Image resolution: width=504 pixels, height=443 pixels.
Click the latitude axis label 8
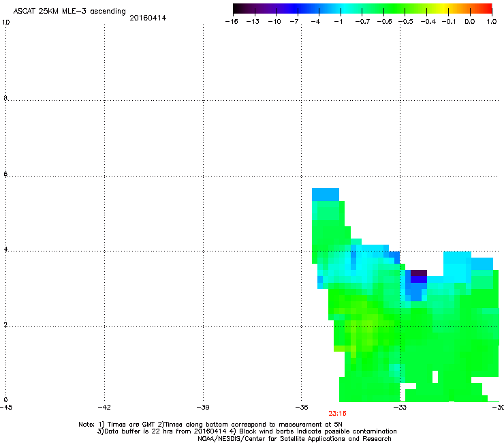pos(5,98)
